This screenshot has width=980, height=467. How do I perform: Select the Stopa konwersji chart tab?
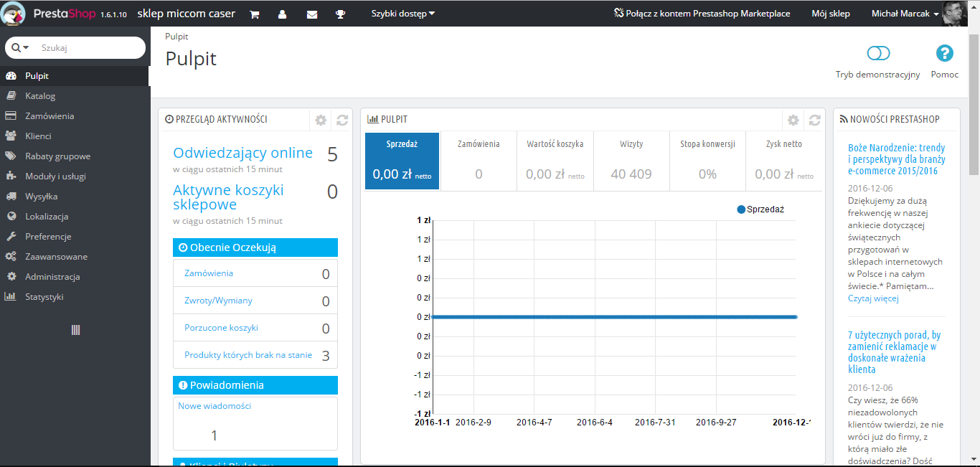point(707,161)
